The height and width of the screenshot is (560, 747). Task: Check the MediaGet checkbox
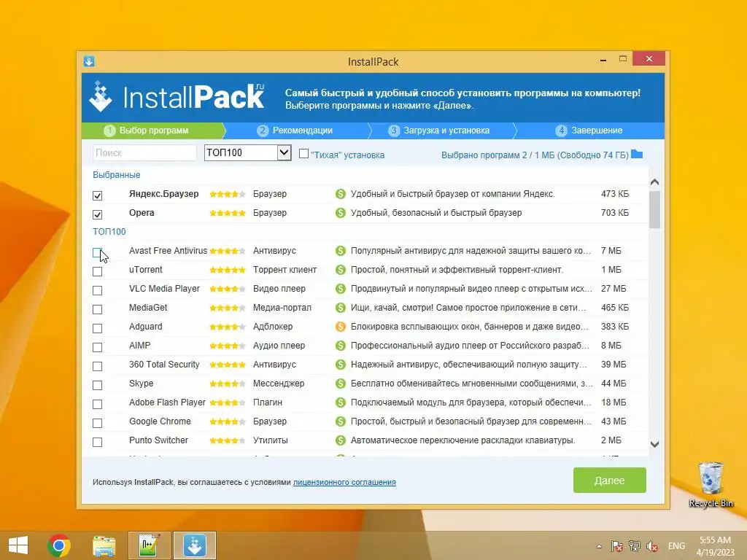pyautogui.click(x=97, y=309)
